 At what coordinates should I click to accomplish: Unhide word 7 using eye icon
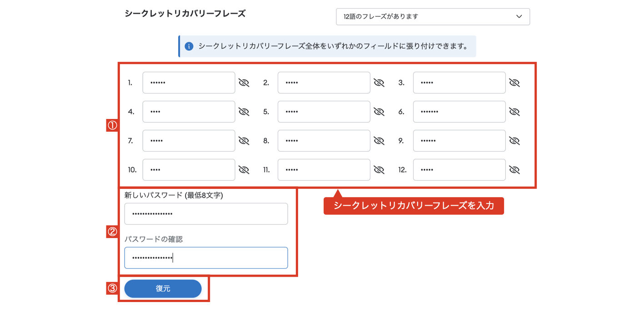pos(244,141)
